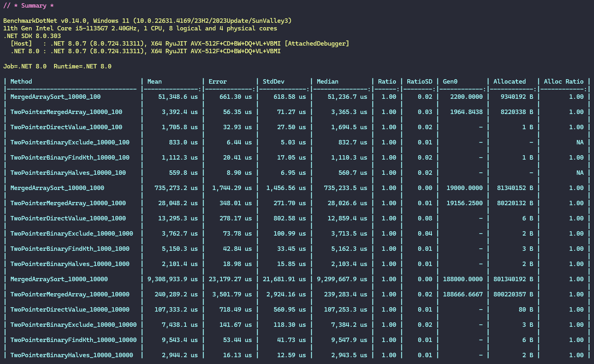The height and width of the screenshot is (364, 594).
Task: Click the Gen0 column header
Action: pos(450,82)
